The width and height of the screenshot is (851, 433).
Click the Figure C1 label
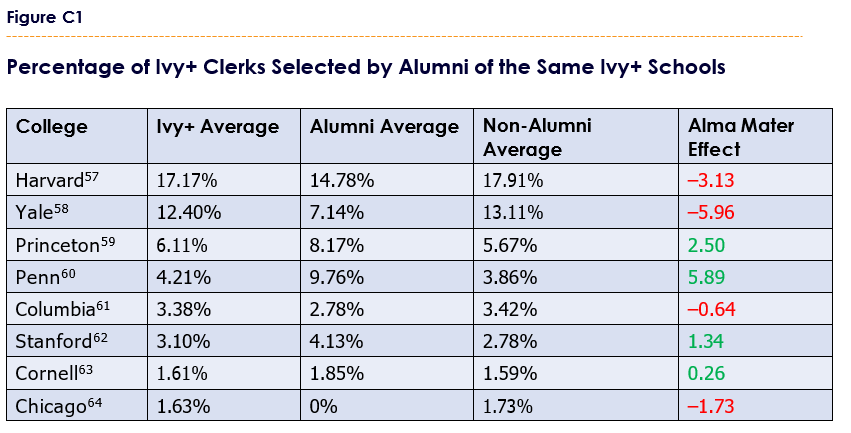(45, 17)
